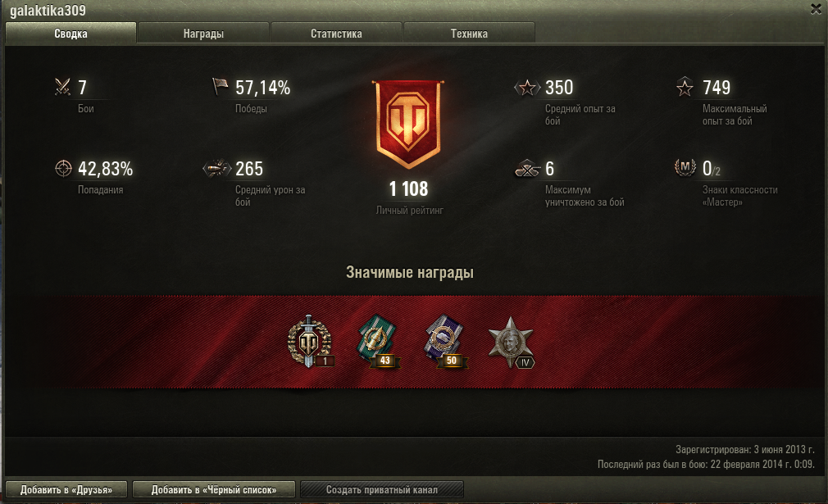Open the Техника tab

469,34
